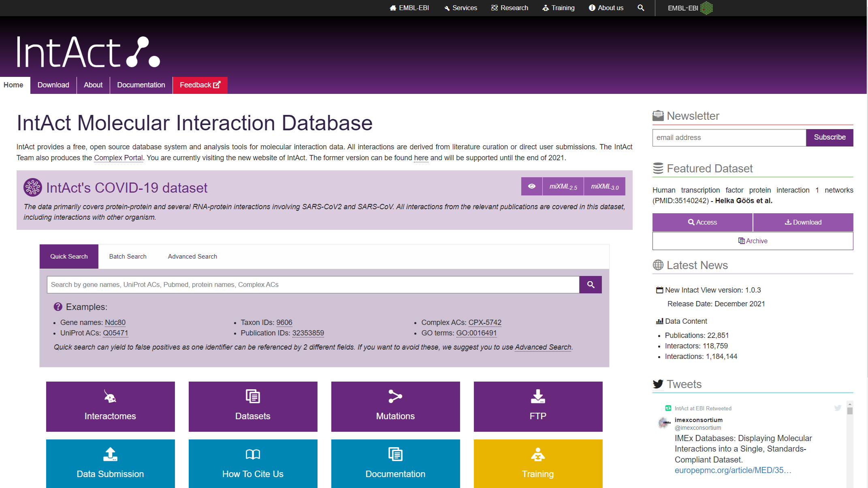Open the How To Cite Us tile
This screenshot has height=488, width=868.
[x=253, y=464]
